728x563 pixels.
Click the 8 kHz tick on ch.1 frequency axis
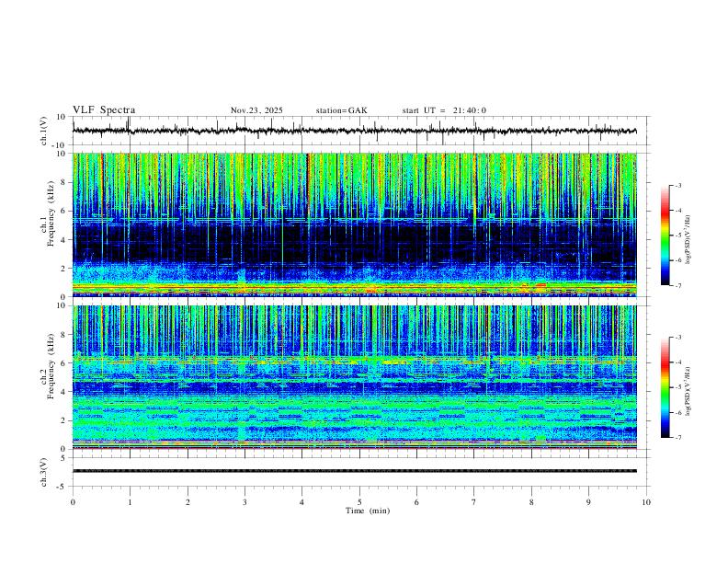pyautogui.click(x=64, y=182)
